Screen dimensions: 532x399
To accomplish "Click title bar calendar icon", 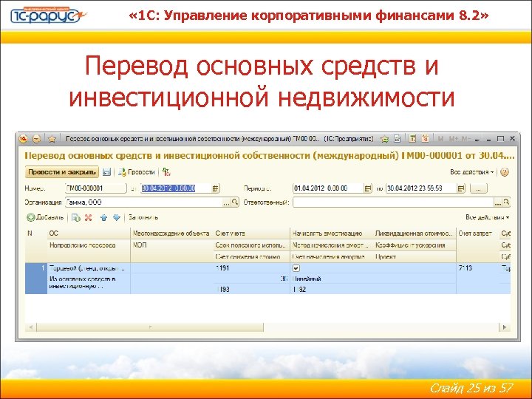I will point(425,138).
